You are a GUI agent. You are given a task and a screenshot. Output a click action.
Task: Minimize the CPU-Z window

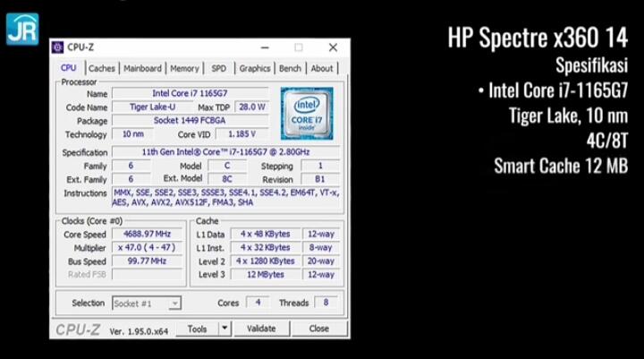pyautogui.click(x=265, y=47)
